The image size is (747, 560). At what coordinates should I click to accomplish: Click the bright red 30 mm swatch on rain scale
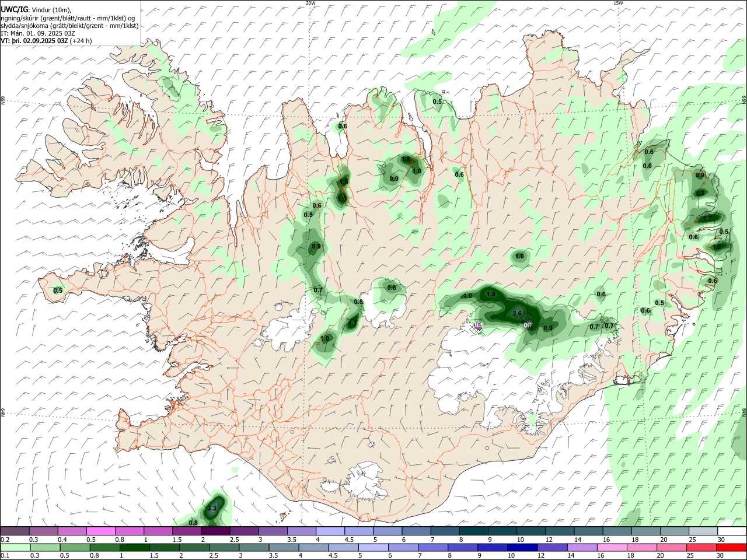coord(732,547)
